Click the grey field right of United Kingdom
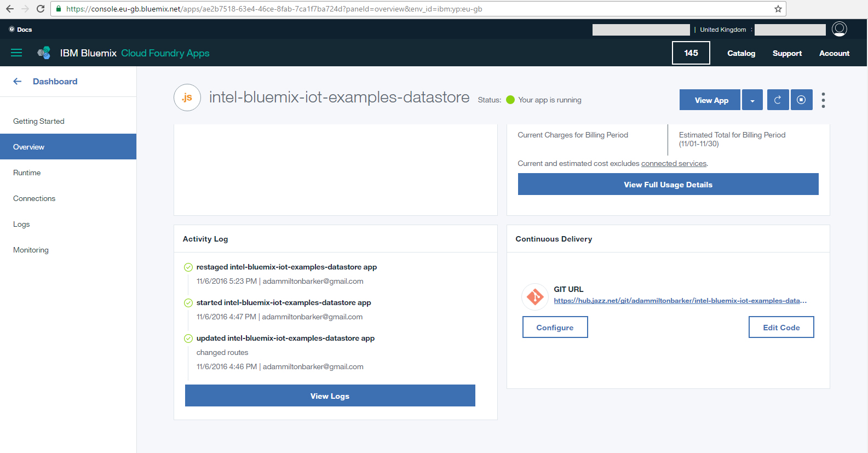Viewport: 868px width, 453px height. point(790,30)
